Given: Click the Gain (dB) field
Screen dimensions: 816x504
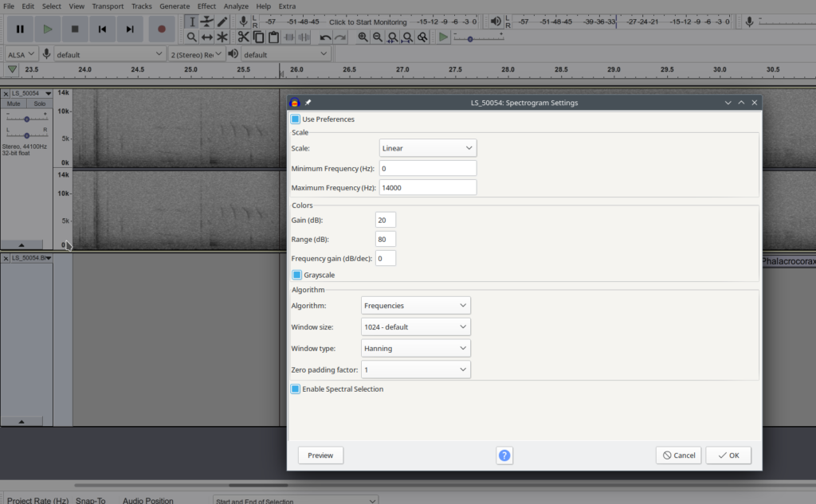Looking at the screenshot, I should pos(386,220).
